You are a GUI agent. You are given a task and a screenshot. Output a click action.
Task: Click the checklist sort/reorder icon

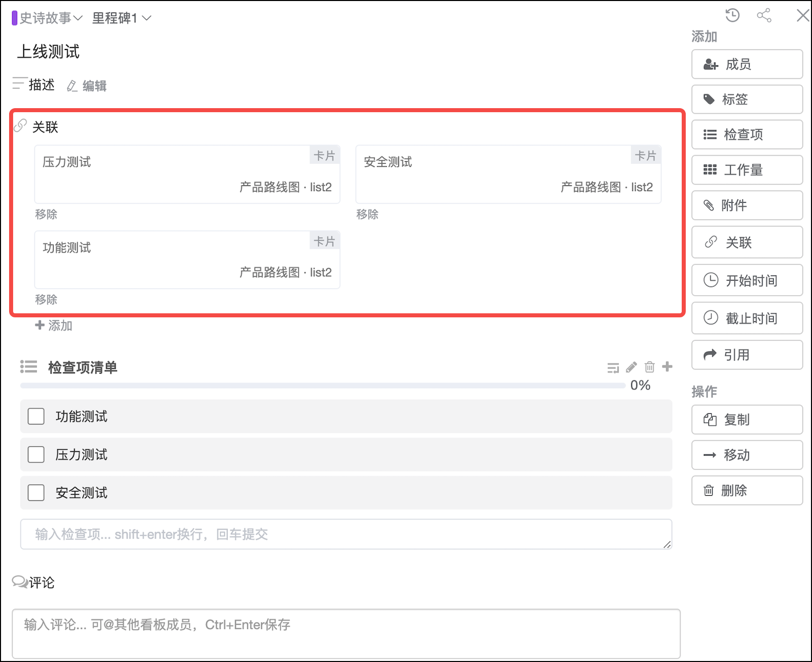(x=613, y=367)
